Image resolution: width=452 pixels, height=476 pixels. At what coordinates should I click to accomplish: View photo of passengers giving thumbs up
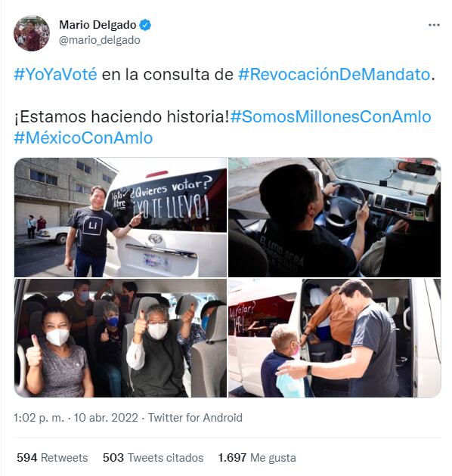click(x=121, y=338)
